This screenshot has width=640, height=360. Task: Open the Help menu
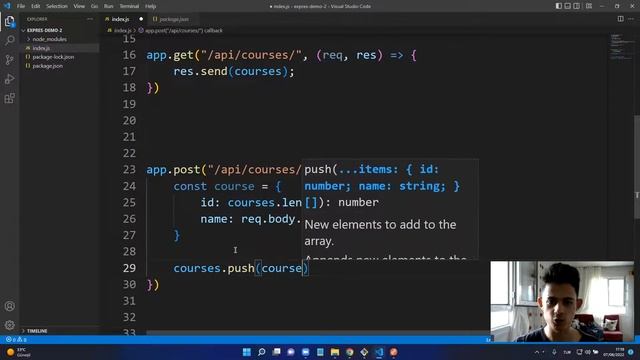[x=151, y=6]
